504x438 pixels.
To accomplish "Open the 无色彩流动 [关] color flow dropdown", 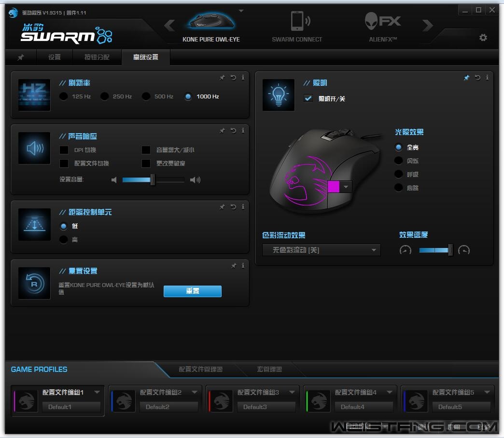I will pos(322,250).
